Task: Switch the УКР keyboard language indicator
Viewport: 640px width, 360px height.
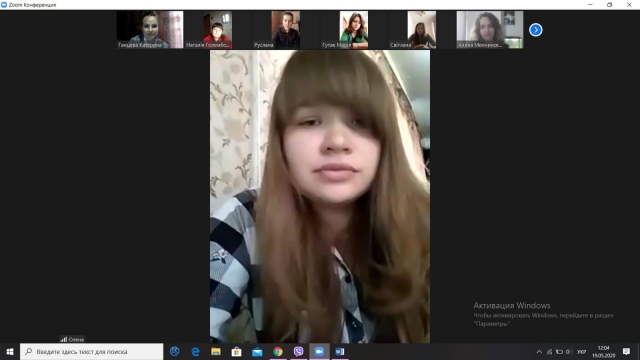Action: 581,352
